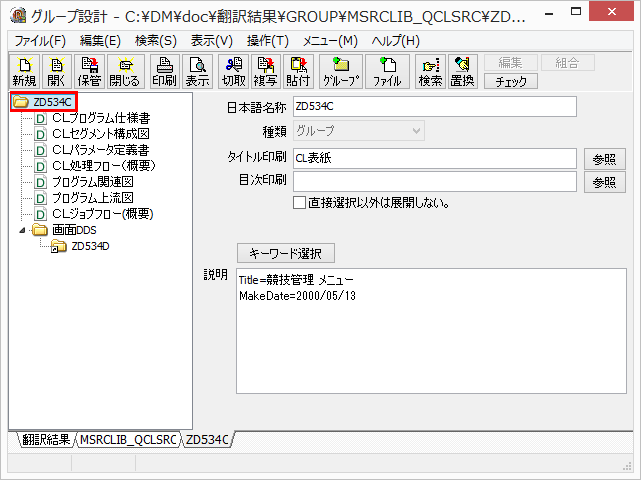Click the 検索 (Search) toolbar icon
Viewport: 641px width, 480px height.
click(x=430, y=72)
